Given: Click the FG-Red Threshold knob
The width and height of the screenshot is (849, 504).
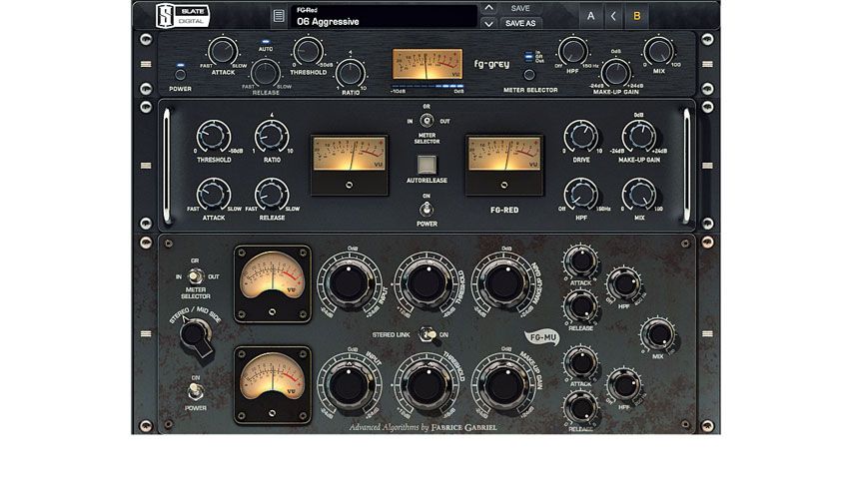Looking at the screenshot, I should [214, 137].
